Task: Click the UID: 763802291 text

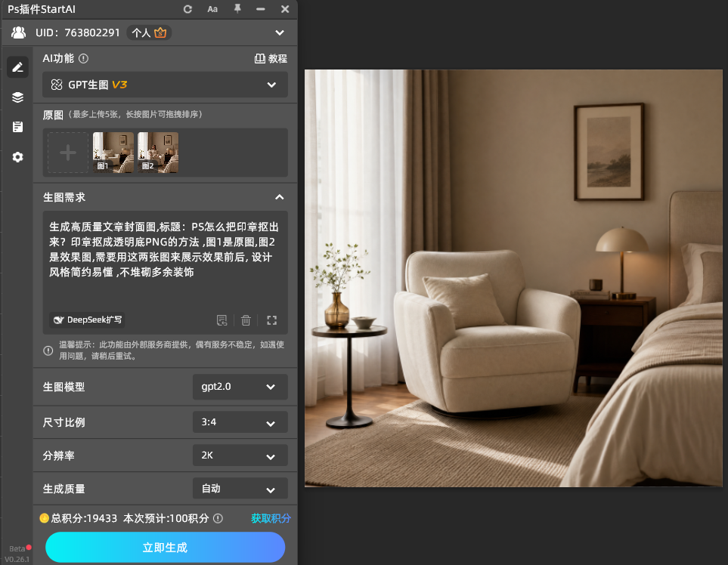Action: click(78, 32)
